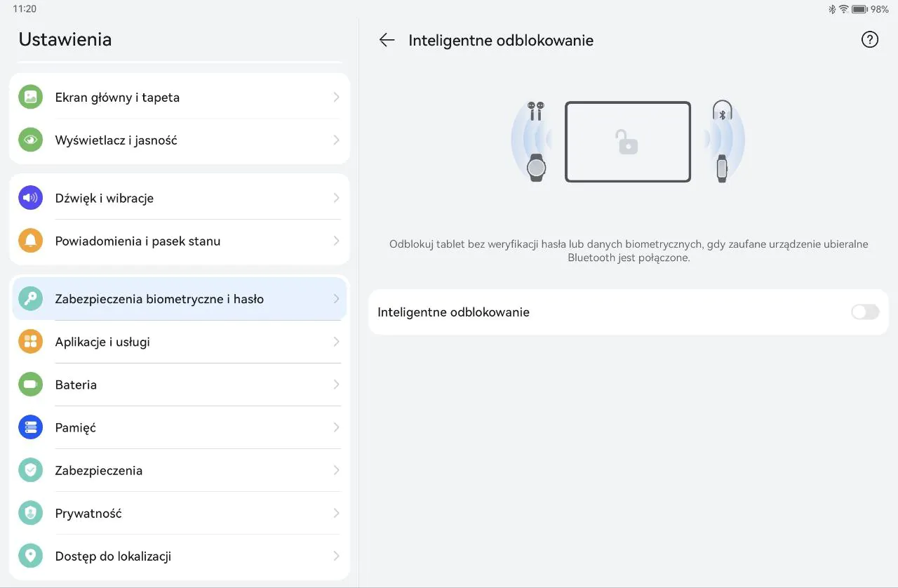The height and width of the screenshot is (588, 898).
Task: Tap the battery icon for Bateria
Action: pyautogui.click(x=30, y=385)
